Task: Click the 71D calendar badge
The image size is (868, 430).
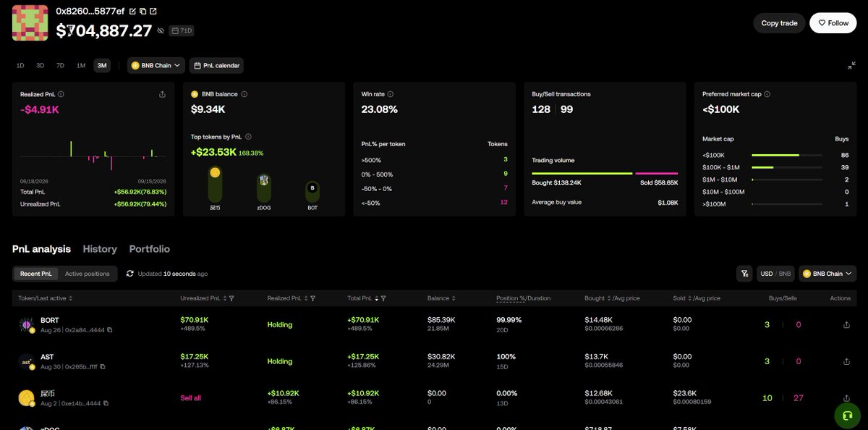Action: coord(181,30)
